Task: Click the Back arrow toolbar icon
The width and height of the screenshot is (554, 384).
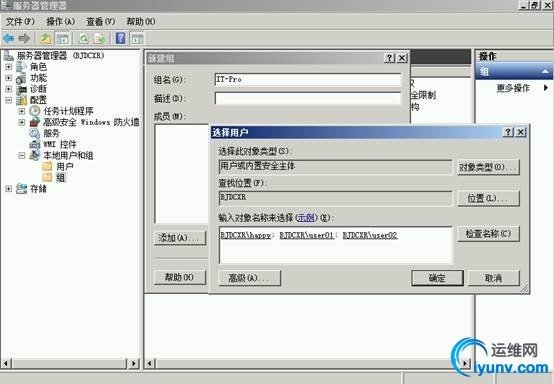Action: click(9, 38)
